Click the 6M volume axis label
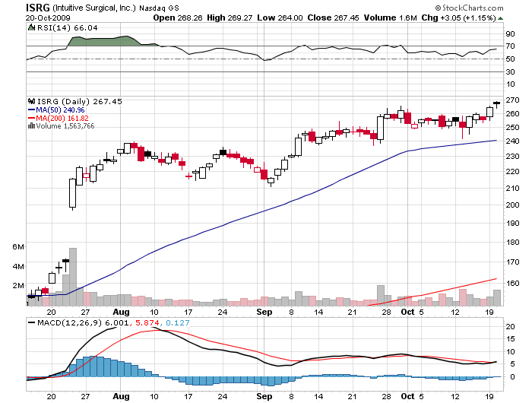The width and height of the screenshot is (532, 403). click(18, 247)
